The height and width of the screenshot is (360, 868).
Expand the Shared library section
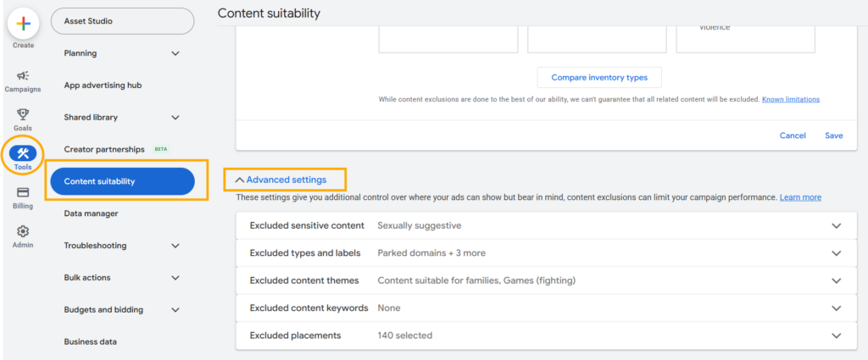175,118
